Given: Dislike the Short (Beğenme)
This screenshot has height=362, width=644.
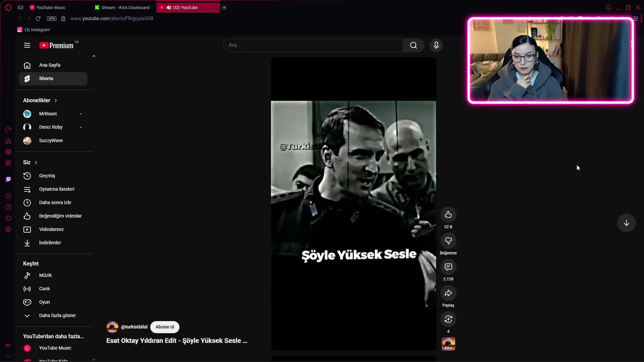Looking at the screenshot, I should (x=448, y=241).
